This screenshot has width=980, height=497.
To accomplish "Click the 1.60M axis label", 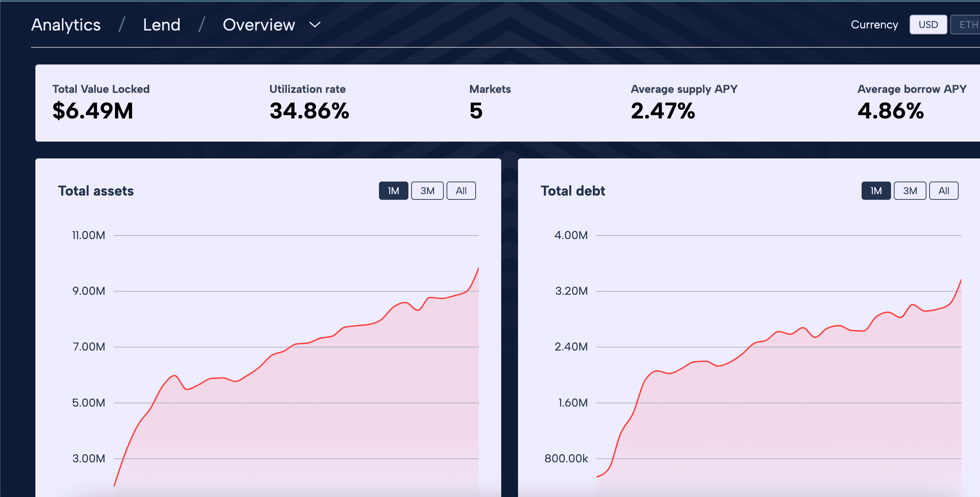I will [573, 403].
